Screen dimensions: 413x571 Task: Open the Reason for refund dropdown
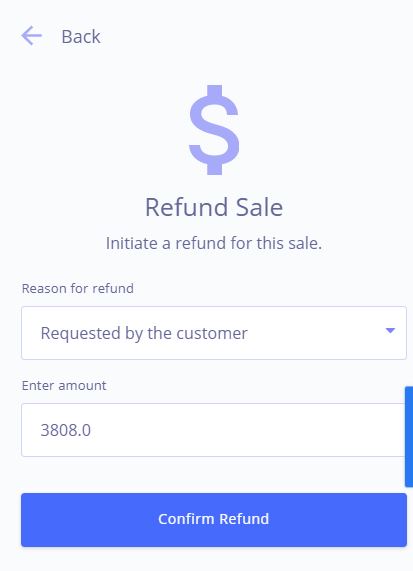click(x=214, y=333)
